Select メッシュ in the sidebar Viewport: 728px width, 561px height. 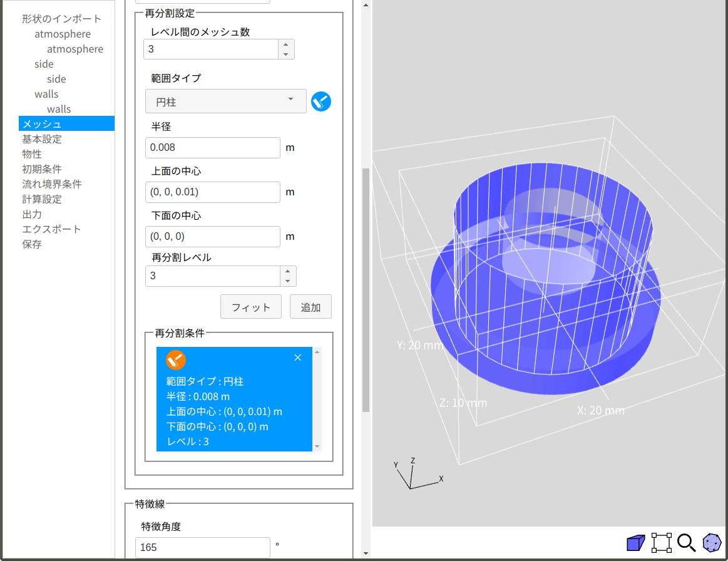click(x=66, y=123)
